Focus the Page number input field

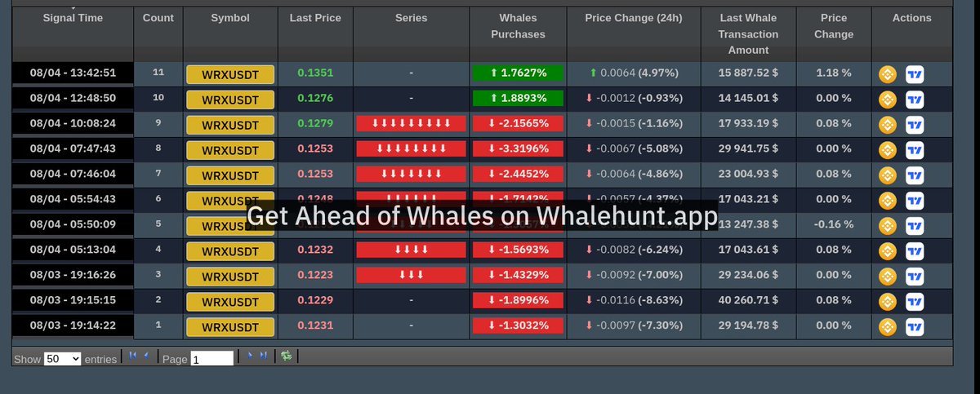click(x=212, y=359)
